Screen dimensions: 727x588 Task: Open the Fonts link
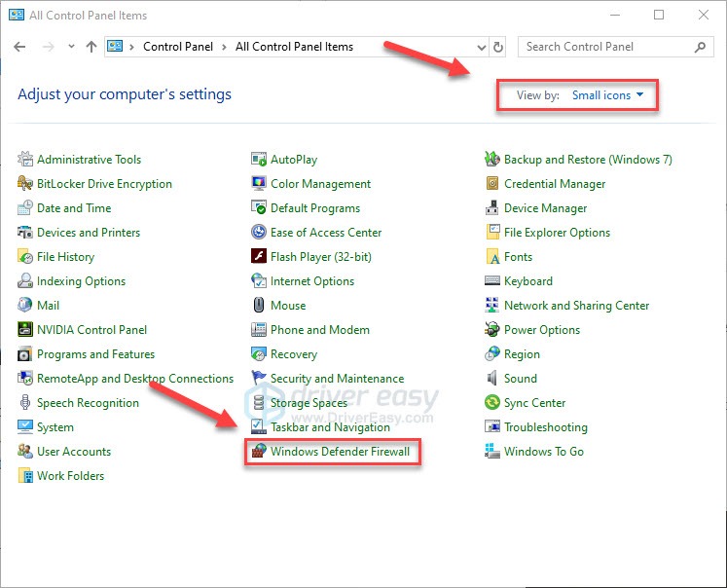pyautogui.click(x=518, y=257)
